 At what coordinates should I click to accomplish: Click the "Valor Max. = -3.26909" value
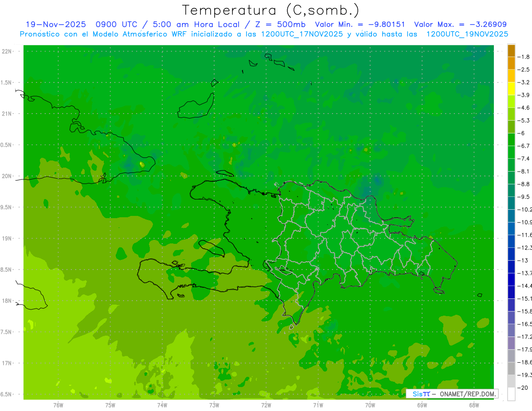460,24
